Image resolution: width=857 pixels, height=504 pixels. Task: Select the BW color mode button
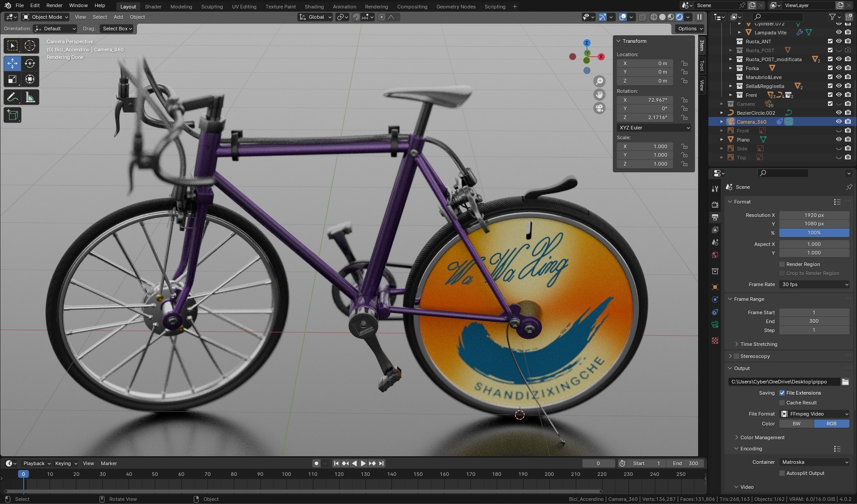tap(797, 424)
